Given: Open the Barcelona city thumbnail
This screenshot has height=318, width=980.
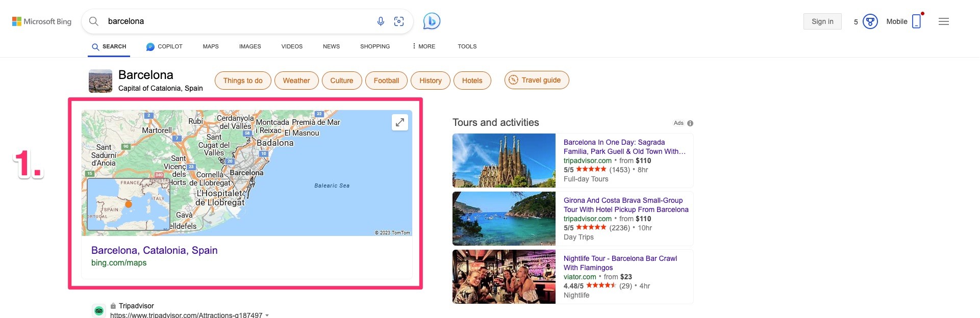Looking at the screenshot, I should [100, 81].
